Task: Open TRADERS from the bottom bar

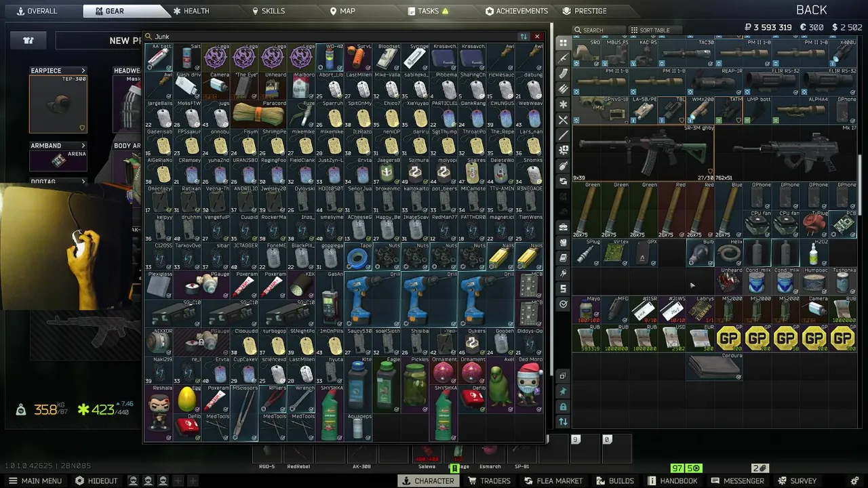Action: (x=489, y=481)
